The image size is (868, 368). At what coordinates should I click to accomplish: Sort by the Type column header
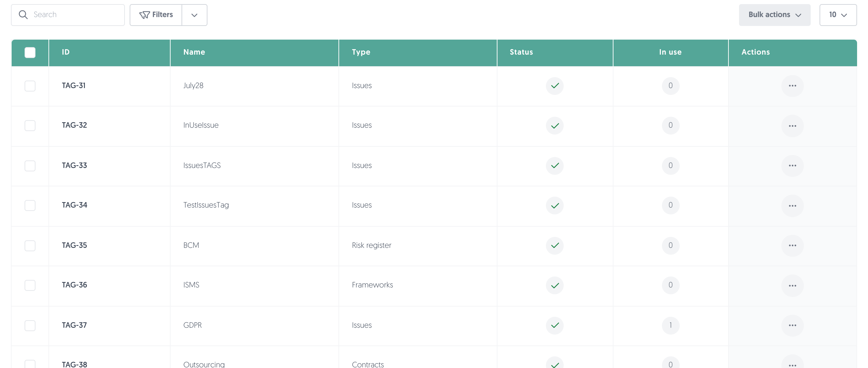[x=361, y=52]
